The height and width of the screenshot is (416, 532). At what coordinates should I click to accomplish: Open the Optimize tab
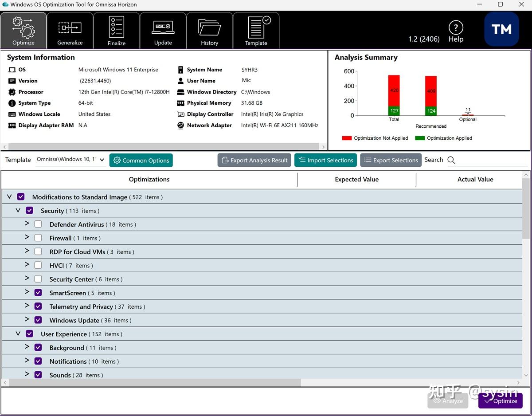tap(23, 30)
